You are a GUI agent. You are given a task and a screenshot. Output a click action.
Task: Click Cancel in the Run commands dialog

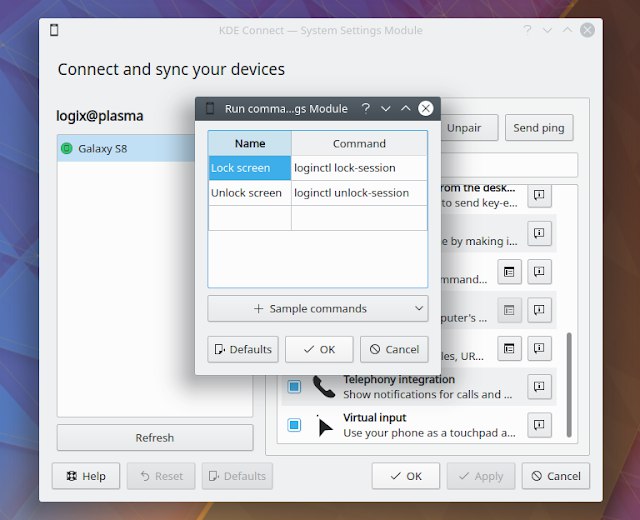point(394,349)
